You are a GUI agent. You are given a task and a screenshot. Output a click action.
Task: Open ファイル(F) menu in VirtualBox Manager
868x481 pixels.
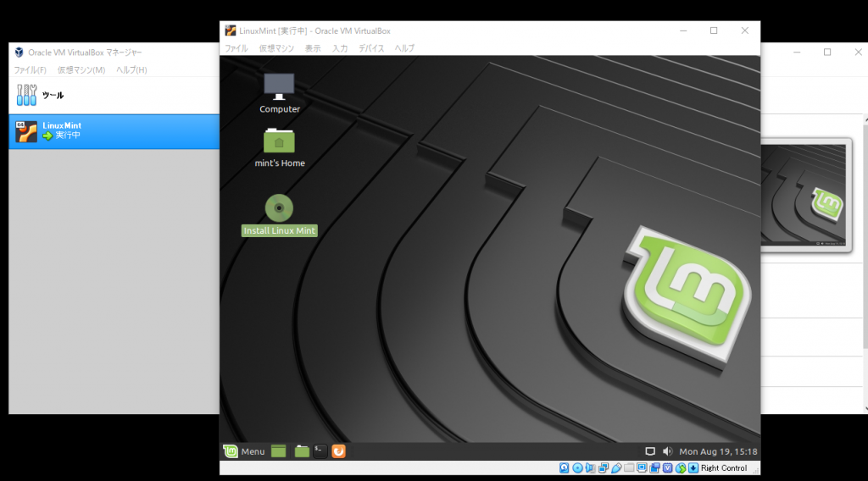click(x=30, y=69)
